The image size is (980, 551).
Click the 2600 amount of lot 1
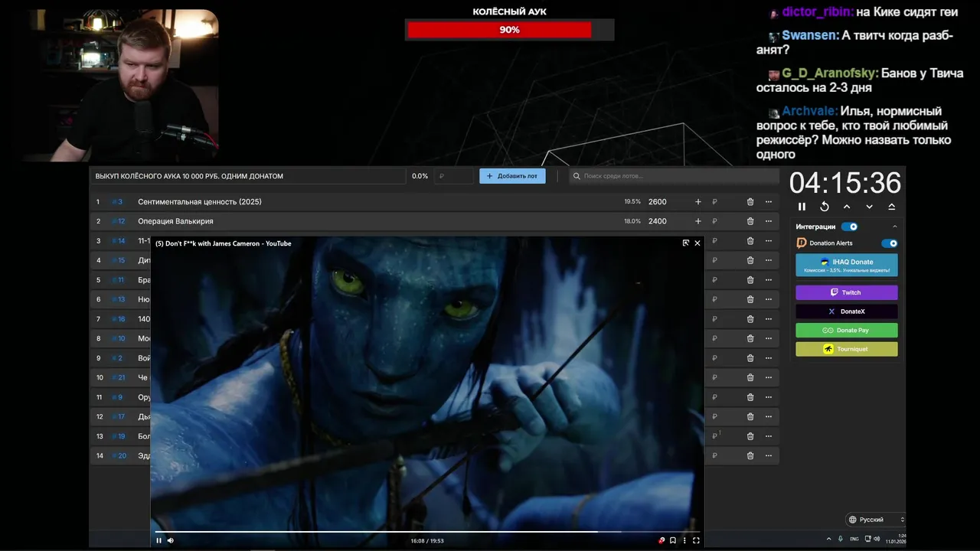coord(658,202)
